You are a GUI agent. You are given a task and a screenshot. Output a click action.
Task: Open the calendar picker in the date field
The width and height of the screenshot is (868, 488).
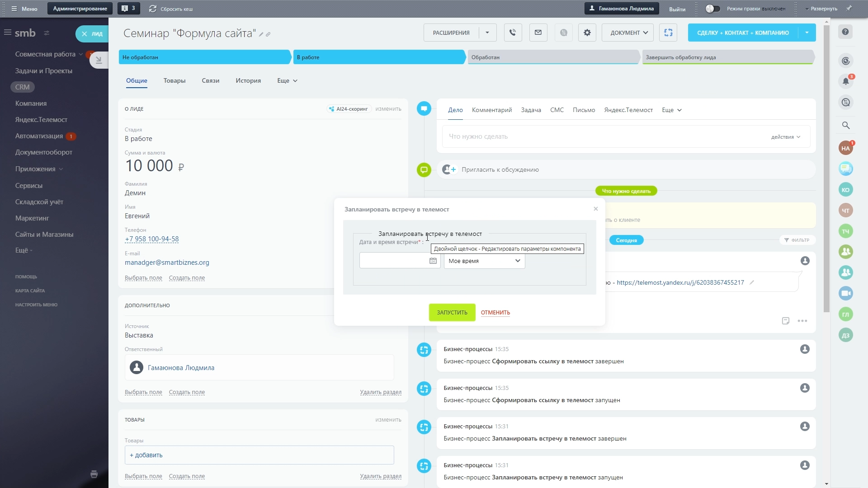(x=433, y=261)
